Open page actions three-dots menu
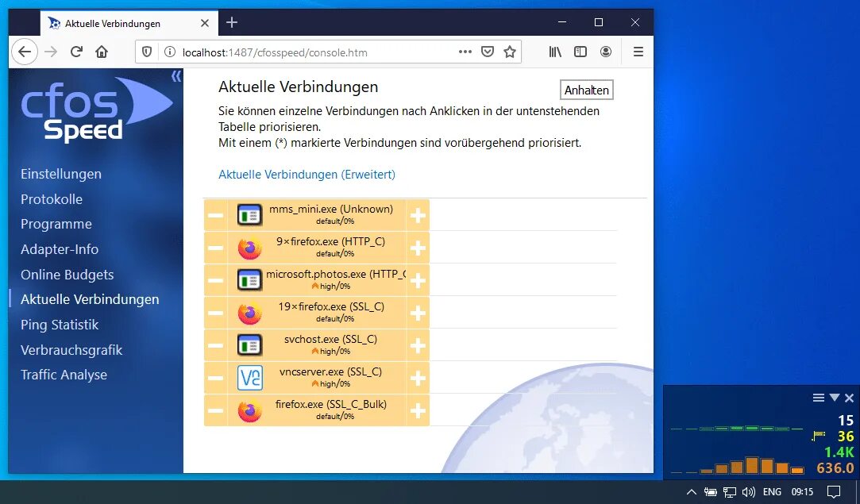This screenshot has height=504, width=860. (465, 52)
